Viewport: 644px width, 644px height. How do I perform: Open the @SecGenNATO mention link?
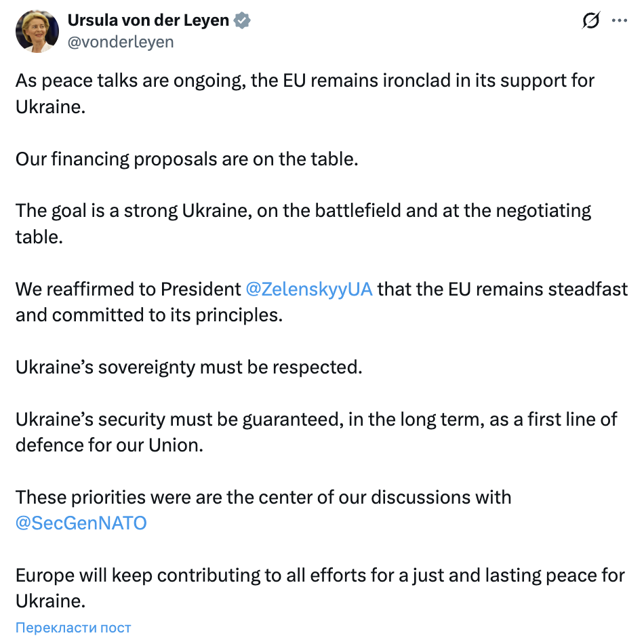[81, 523]
